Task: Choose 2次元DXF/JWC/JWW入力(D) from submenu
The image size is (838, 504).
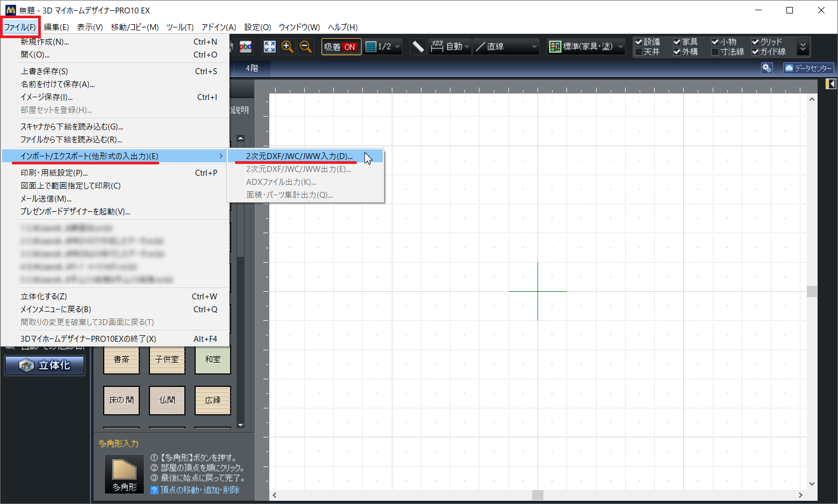Action: point(299,156)
